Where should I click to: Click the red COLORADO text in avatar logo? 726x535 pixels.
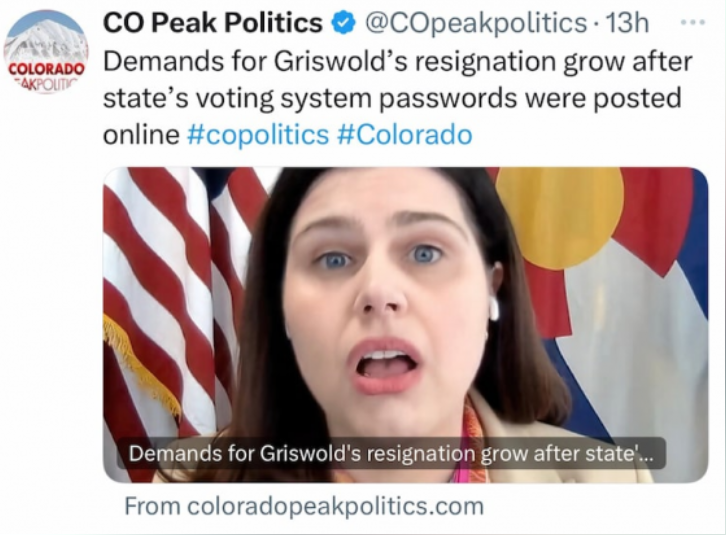point(47,69)
